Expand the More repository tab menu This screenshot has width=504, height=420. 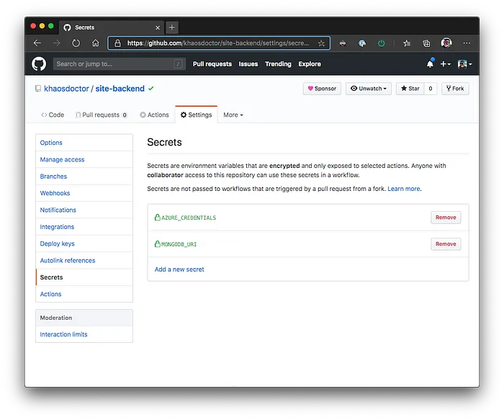pos(233,115)
